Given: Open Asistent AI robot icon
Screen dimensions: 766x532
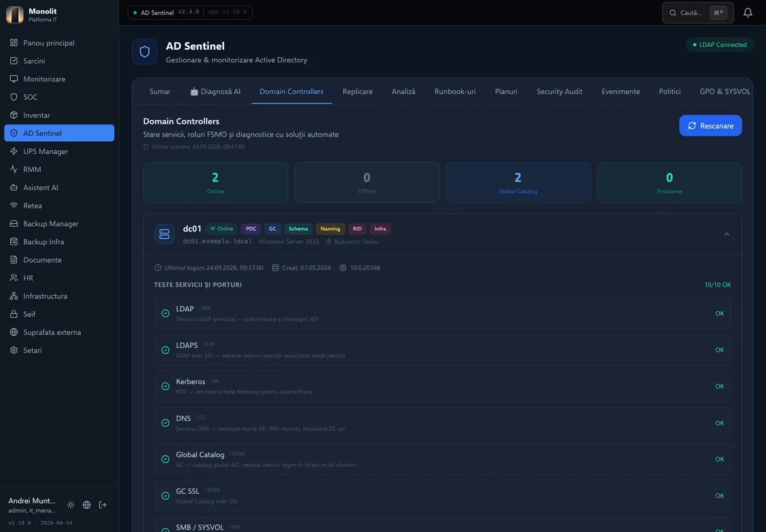Looking at the screenshot, I should point(14,187).
